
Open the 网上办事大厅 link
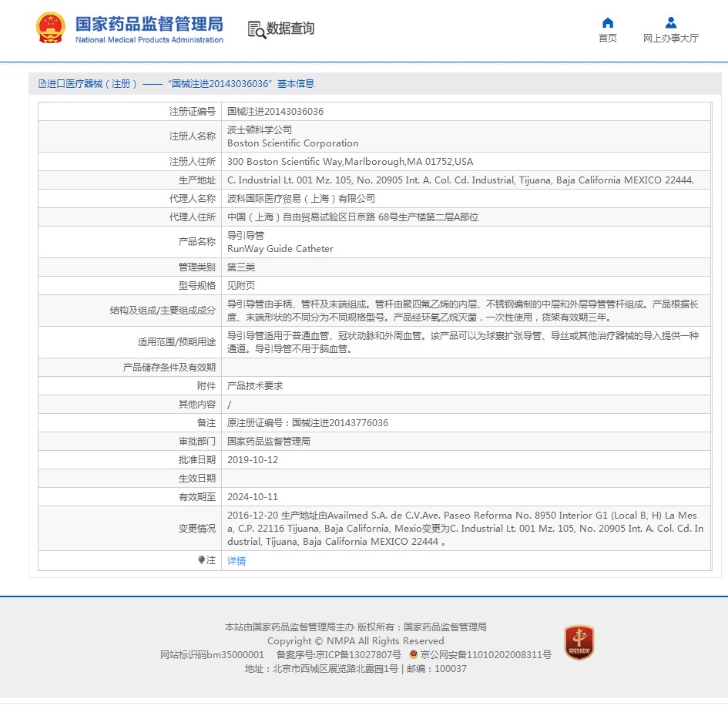[671, 38]
